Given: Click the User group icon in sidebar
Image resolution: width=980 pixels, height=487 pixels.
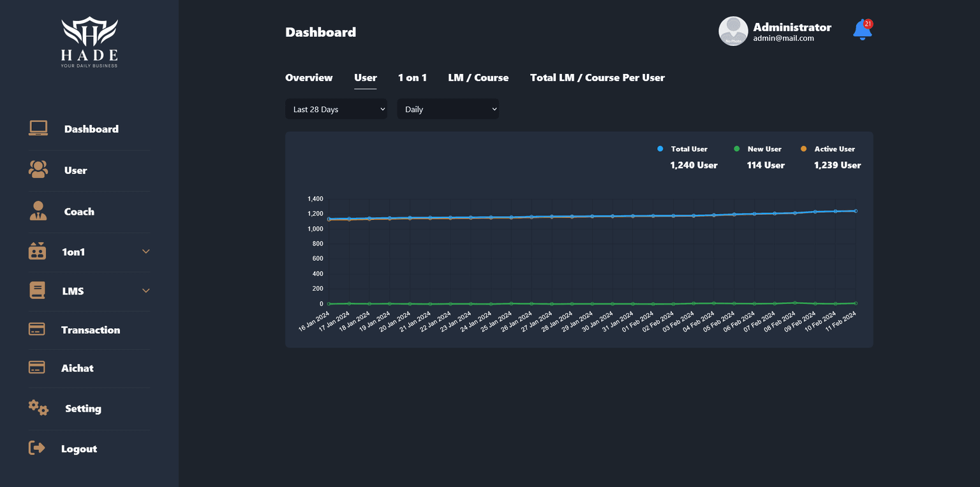Looking at the screenshot, I should [x=38, y=170].
